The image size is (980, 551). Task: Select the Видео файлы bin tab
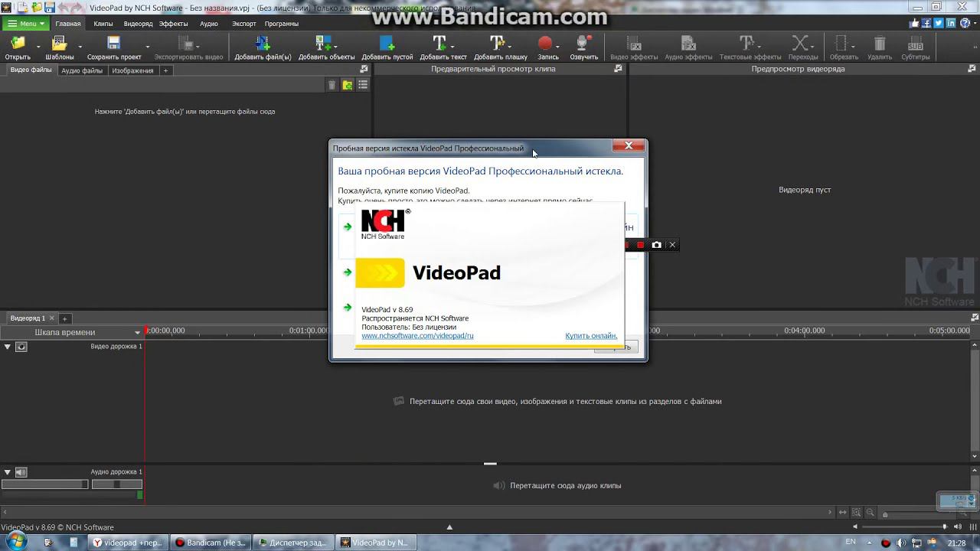[31, 70]
